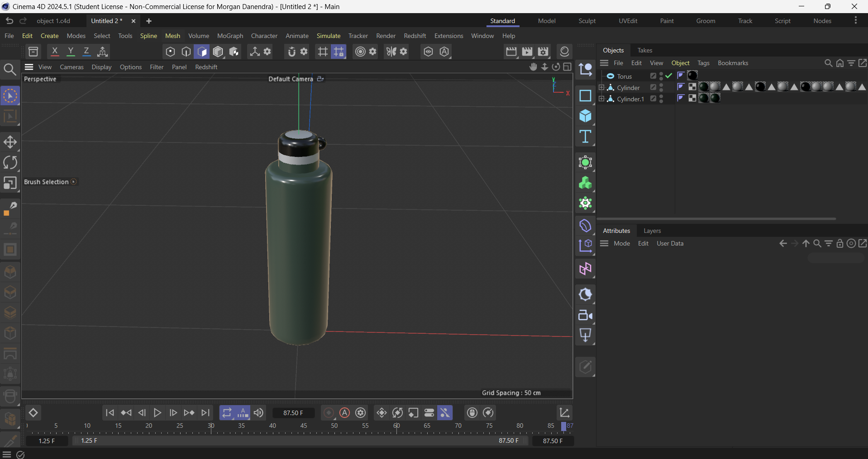Select the Rotate tool in the left toolbar

[x=10, y=163]
